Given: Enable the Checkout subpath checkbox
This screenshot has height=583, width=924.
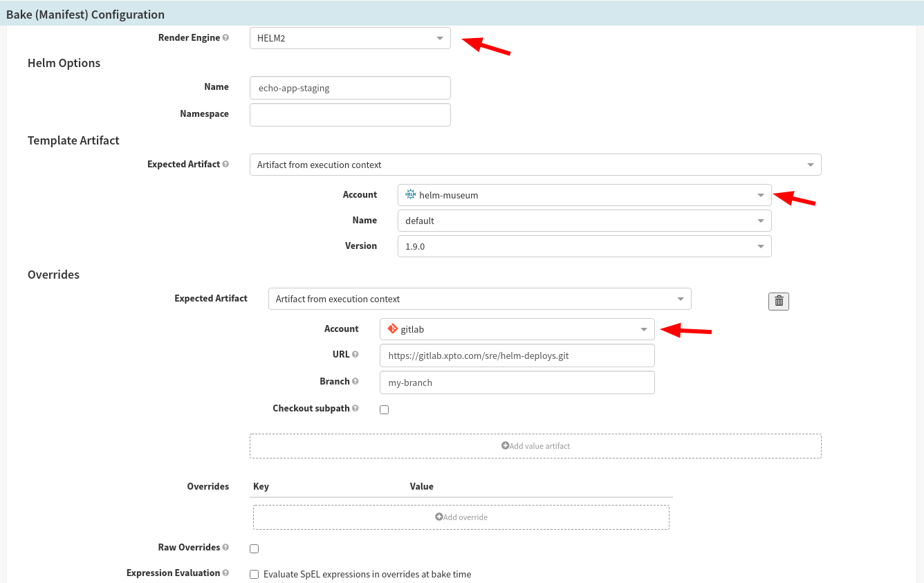Looking at the screenshot, I should coord(384,409).
